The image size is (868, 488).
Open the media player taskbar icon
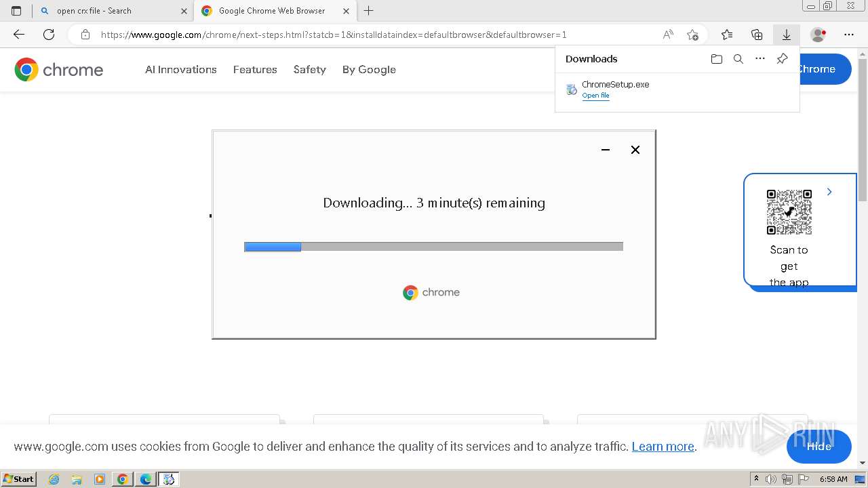point(100,479)
